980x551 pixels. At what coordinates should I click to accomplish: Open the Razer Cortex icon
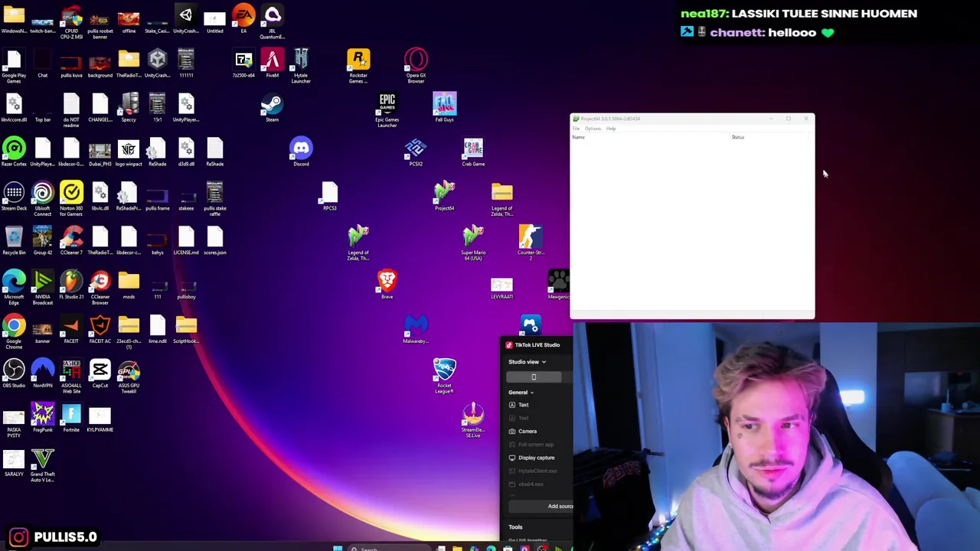pyautogui.click(x=14, y=152)
